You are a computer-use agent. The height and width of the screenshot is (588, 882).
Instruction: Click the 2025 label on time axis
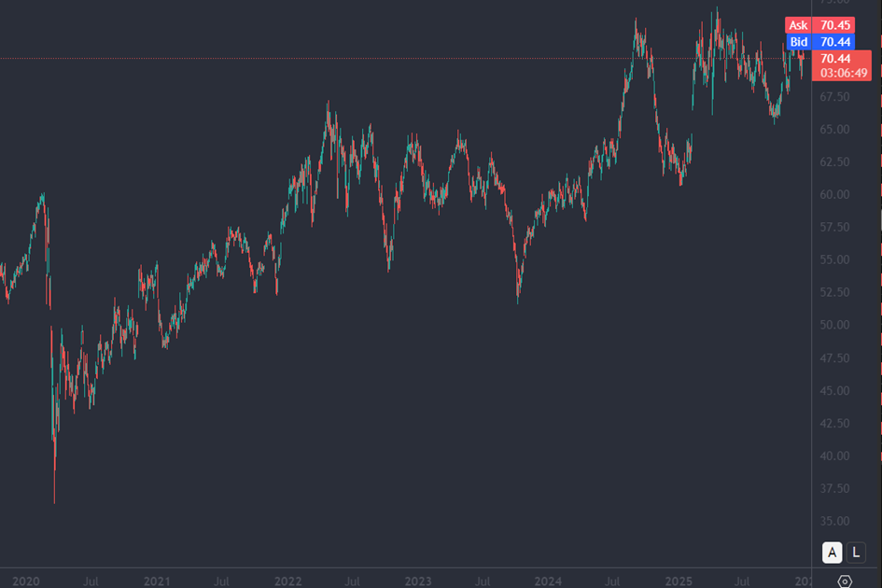pyautogui.click(x=679, y=581)
